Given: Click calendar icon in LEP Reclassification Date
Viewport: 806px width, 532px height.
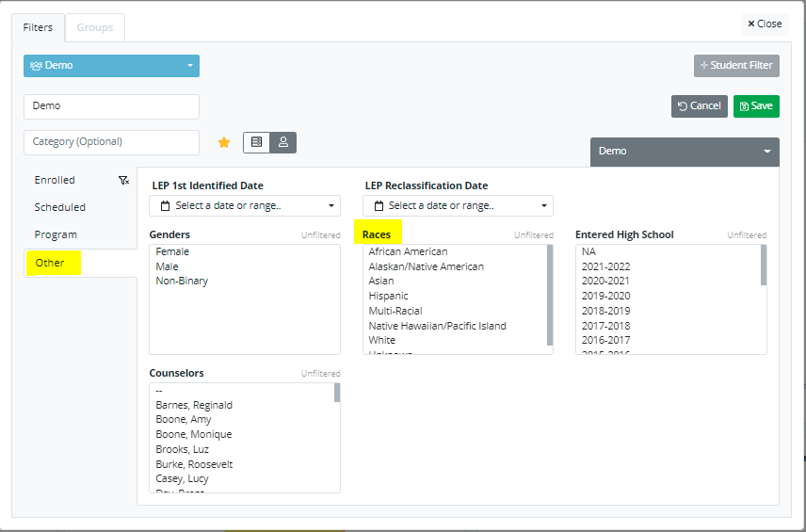Looking at the screenshot, I should pos(379,206).
